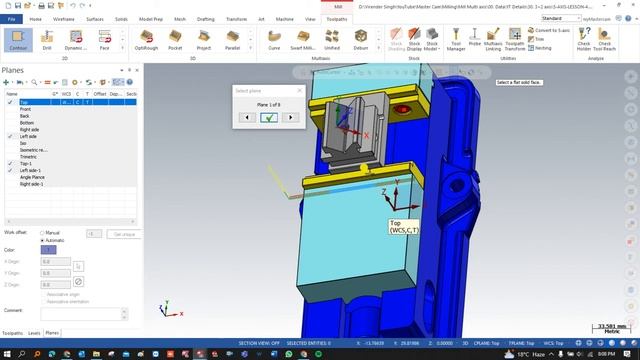Toggle Associative orientation checkbox
The height and width of the screenshot is (360, 640).
[x=44, y=302]
